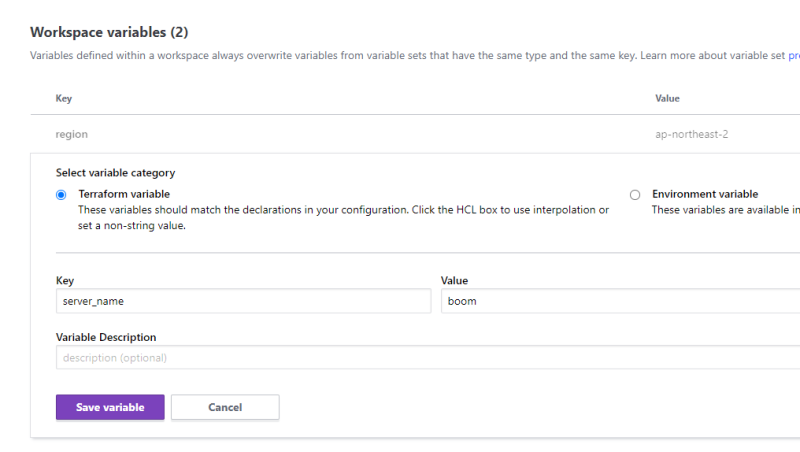Click the Key column header
The width and height of the screenshot is (800, 452).
point(64,99)
